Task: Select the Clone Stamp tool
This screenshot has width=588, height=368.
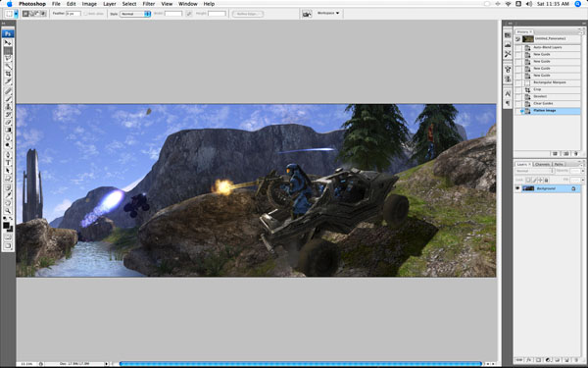Action: tap(8, 107)
